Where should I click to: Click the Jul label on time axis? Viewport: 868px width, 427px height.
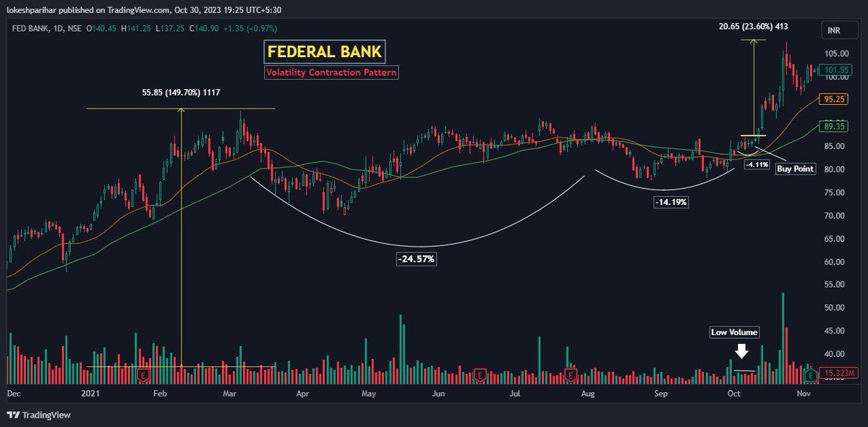515,394
